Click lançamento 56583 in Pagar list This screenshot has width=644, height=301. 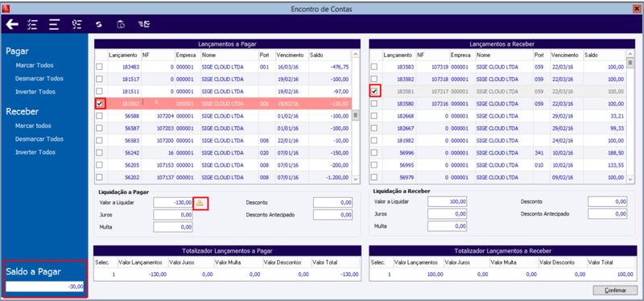tap(132, 141)
